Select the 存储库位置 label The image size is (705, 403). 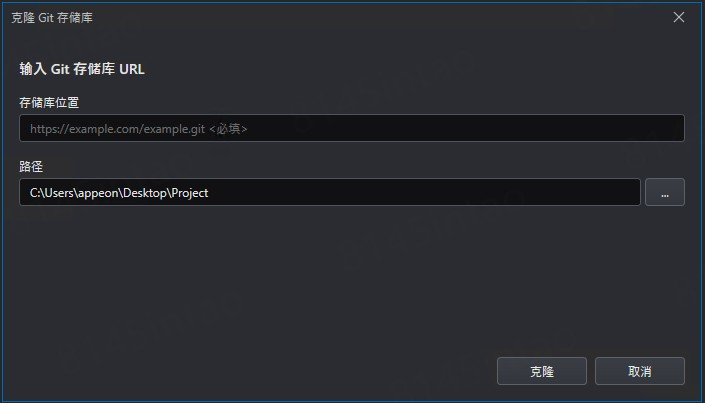49,103
